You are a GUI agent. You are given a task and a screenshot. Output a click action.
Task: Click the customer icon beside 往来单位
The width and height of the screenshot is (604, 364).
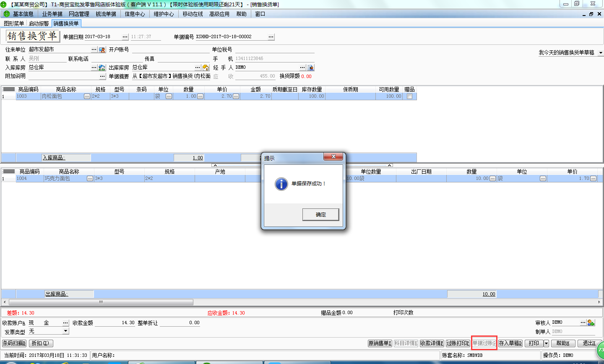point(102,50)
